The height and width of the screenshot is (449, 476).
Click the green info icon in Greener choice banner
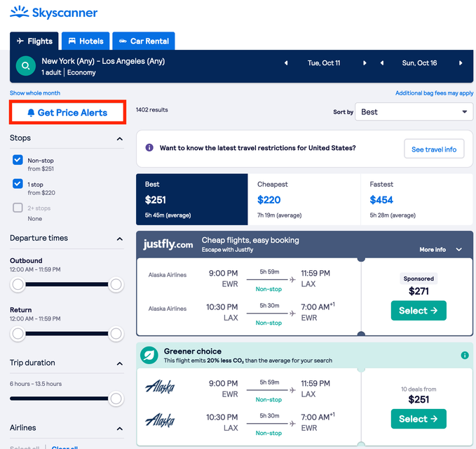465,355
